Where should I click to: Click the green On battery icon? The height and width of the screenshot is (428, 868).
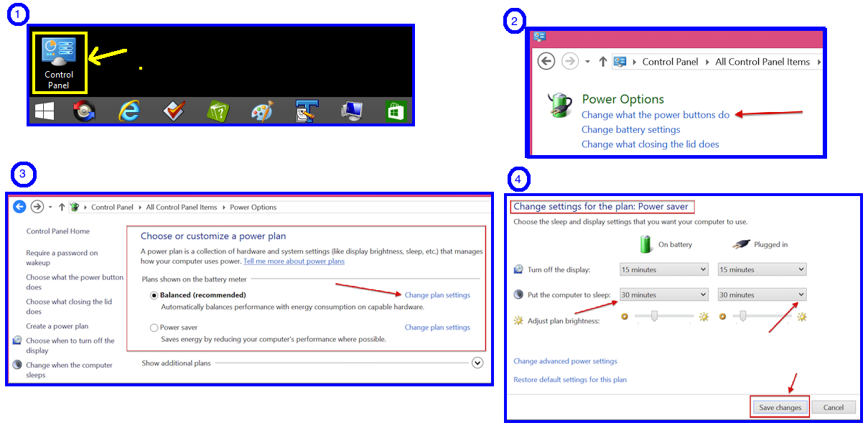pos(645,244)
